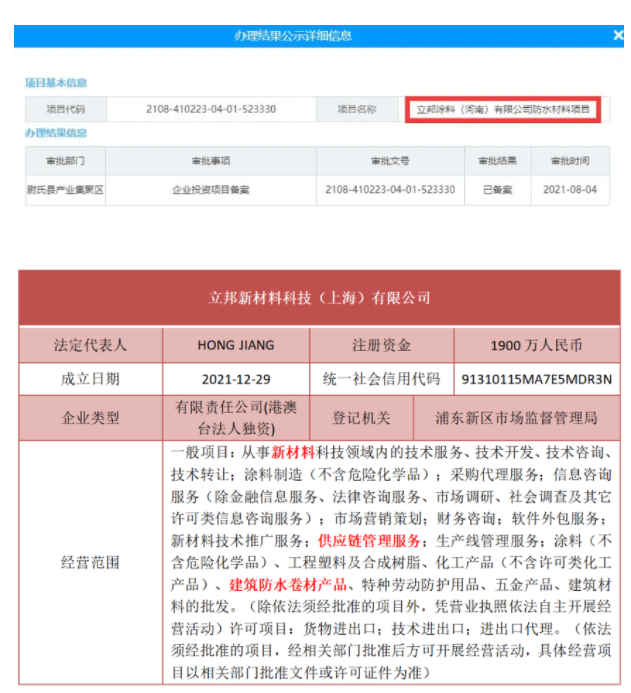
Task: Click the 成立日期 label cell
Action: (91, 379)
